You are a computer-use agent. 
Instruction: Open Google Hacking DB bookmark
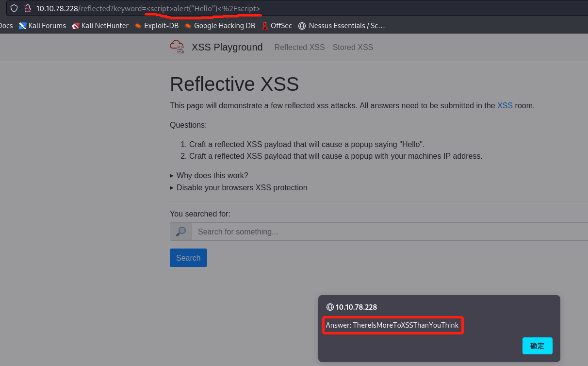tap(219, 26)
